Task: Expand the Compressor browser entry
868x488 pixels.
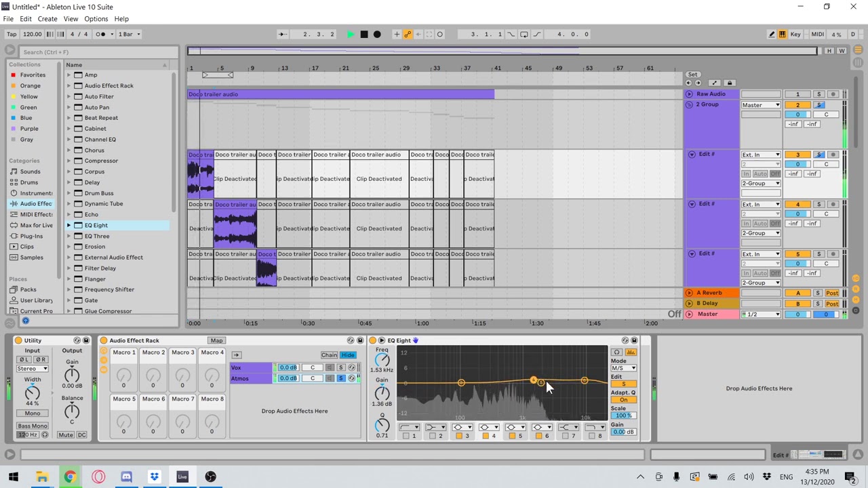Action: pyautogui.click(x=68, y=161)
